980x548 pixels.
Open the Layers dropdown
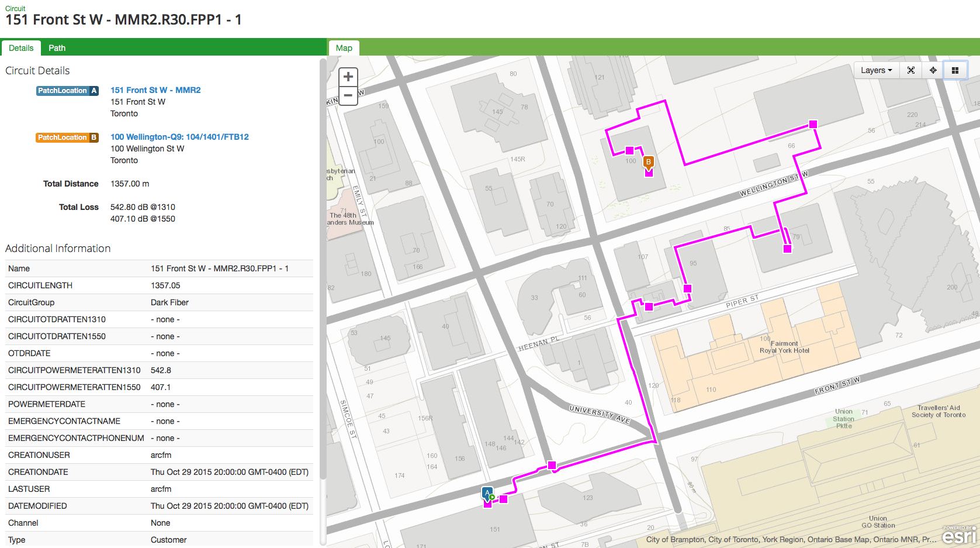(876, 70)
